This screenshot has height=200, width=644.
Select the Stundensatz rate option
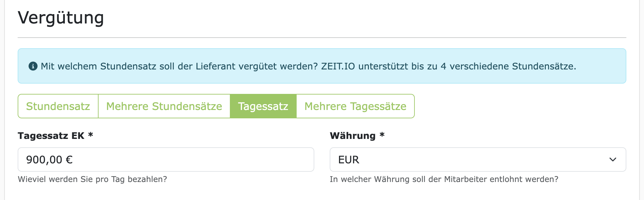coord(58,106)
